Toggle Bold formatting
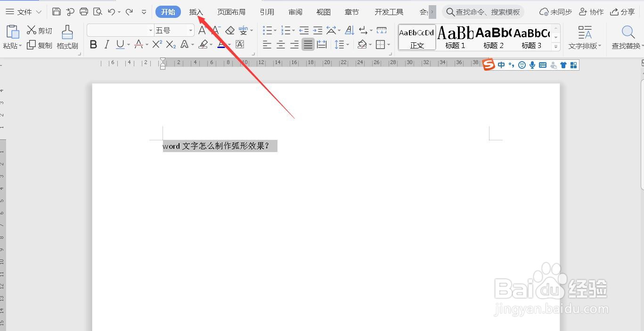Viewport: 644px width, 331px height. [x=93, y=45]
